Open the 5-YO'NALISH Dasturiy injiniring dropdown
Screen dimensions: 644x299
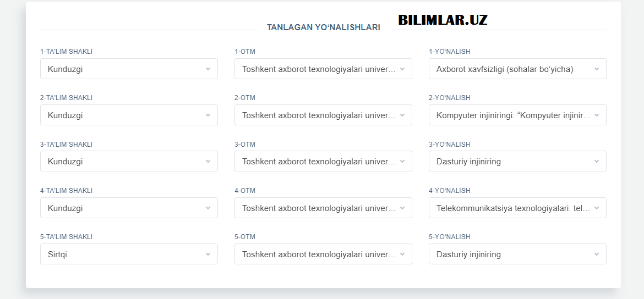coord(517,254)
